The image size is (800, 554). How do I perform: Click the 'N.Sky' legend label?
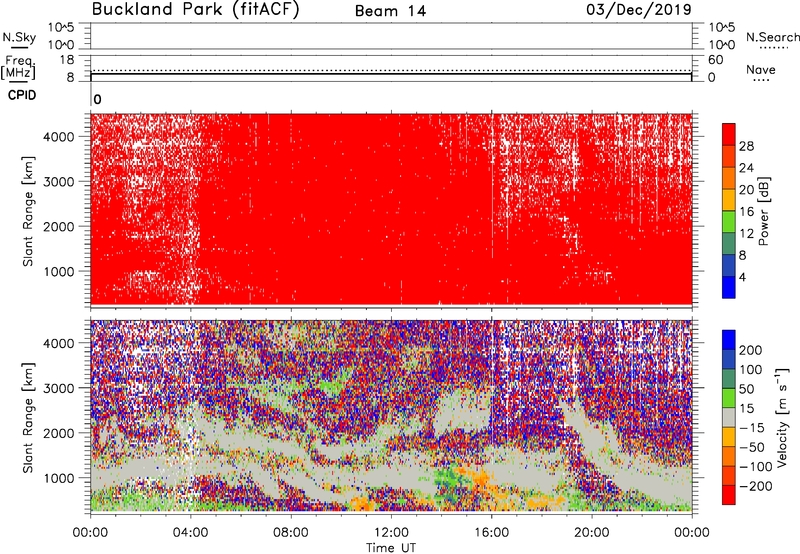19,37
